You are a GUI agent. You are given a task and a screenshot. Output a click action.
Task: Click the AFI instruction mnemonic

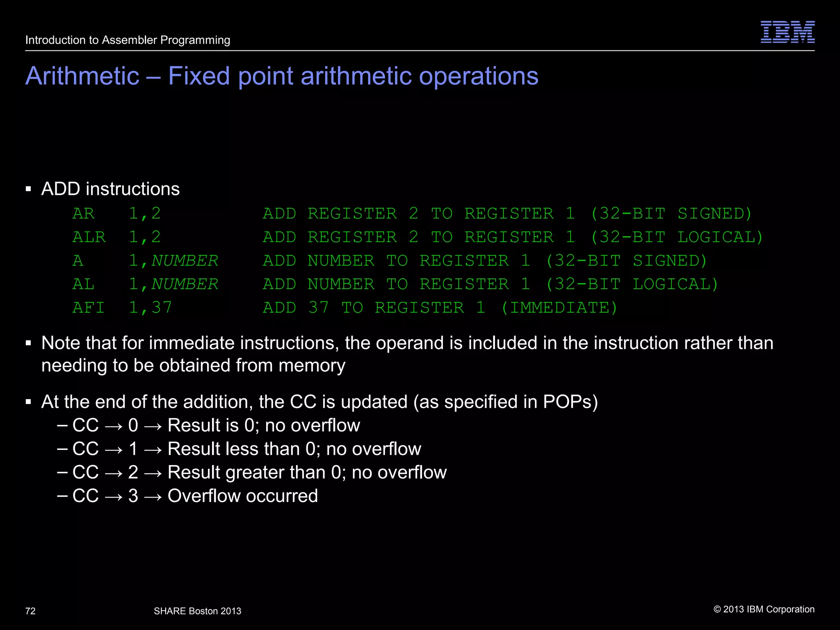(x=89, y=308)
